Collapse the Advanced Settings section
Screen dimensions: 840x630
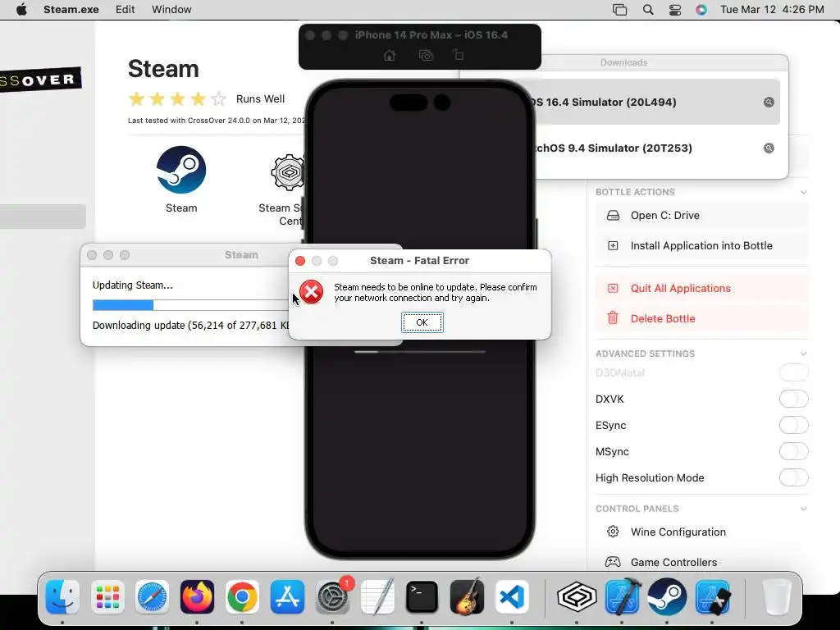[x=803, y=354]
